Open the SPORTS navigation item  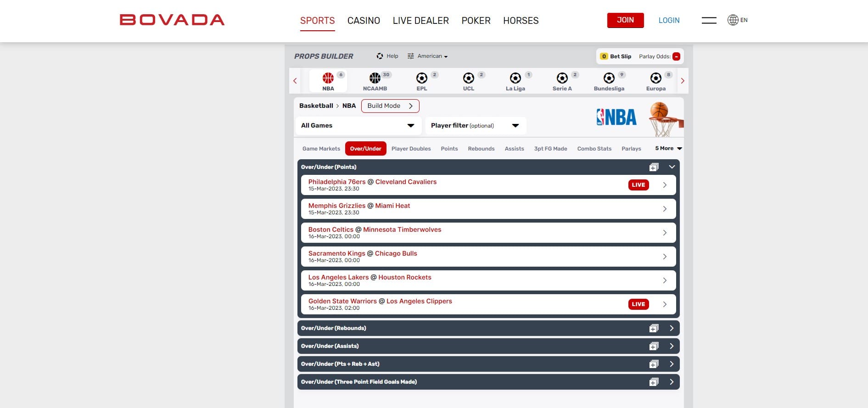pyautogui.click(x=318, y=21)
